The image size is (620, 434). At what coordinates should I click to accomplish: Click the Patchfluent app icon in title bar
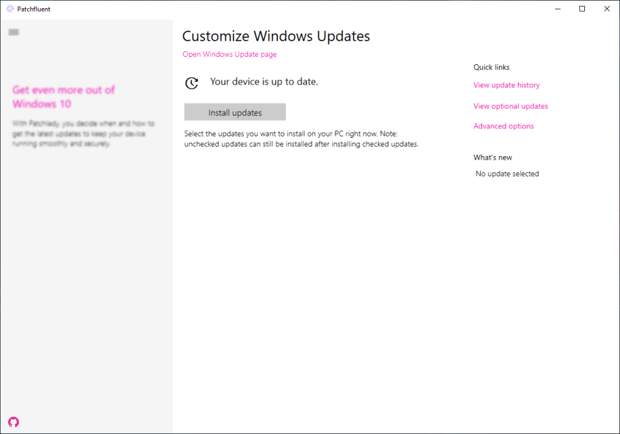(x=9, y=8)
